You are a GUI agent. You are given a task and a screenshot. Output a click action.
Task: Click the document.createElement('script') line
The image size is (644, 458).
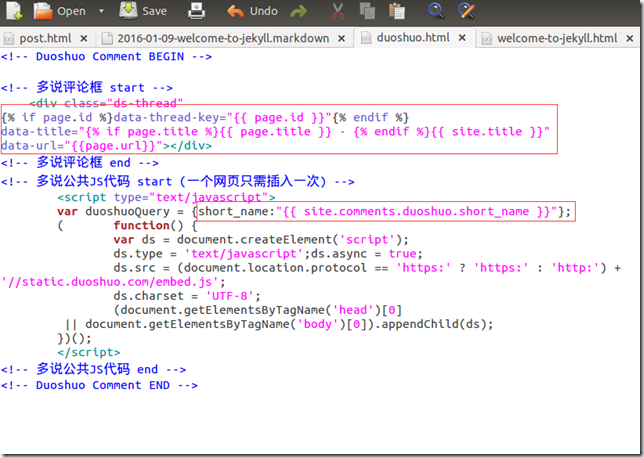click(x=261, y=239)
